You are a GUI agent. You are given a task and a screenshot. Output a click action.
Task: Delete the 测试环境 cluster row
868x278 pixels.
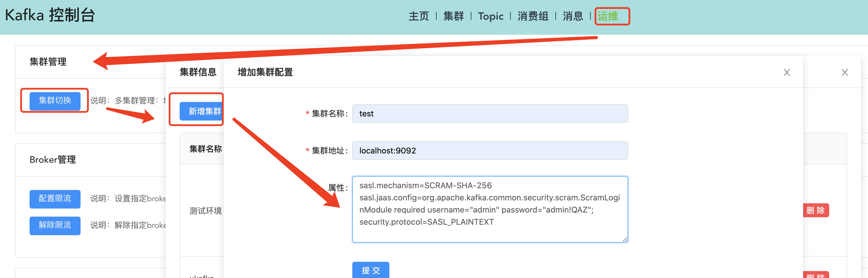(x=816, y=211)
